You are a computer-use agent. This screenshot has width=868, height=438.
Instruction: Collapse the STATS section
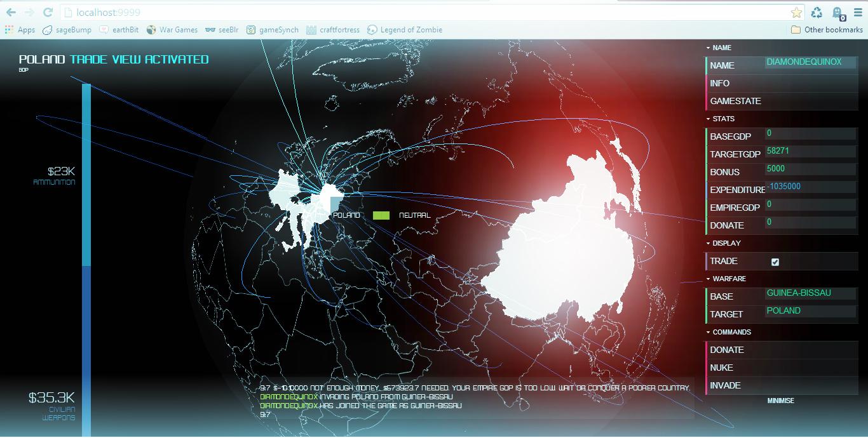click(721, 119)
